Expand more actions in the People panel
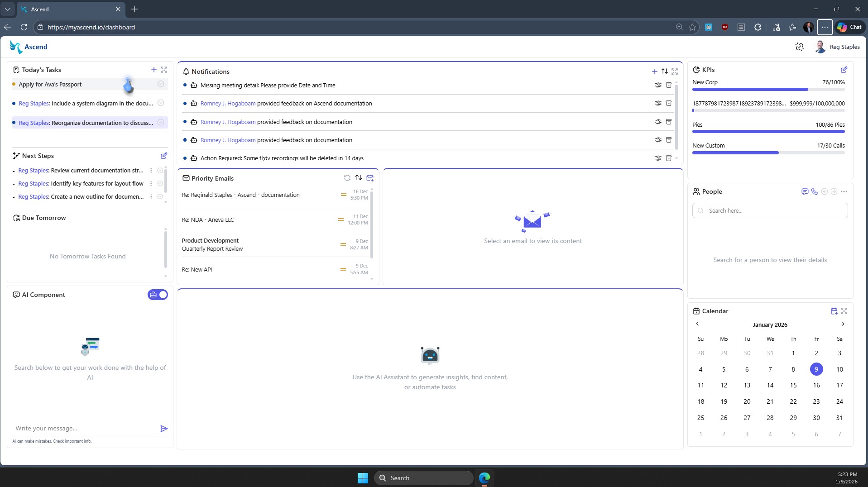The width and height of the screenshot is (868, 487). pos(844,191)
